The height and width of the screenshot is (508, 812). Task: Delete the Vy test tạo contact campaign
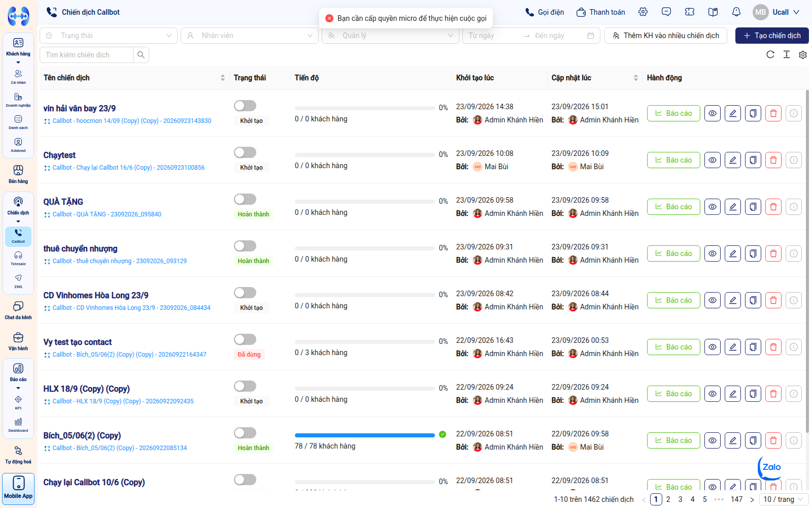(x=773, y=347)
